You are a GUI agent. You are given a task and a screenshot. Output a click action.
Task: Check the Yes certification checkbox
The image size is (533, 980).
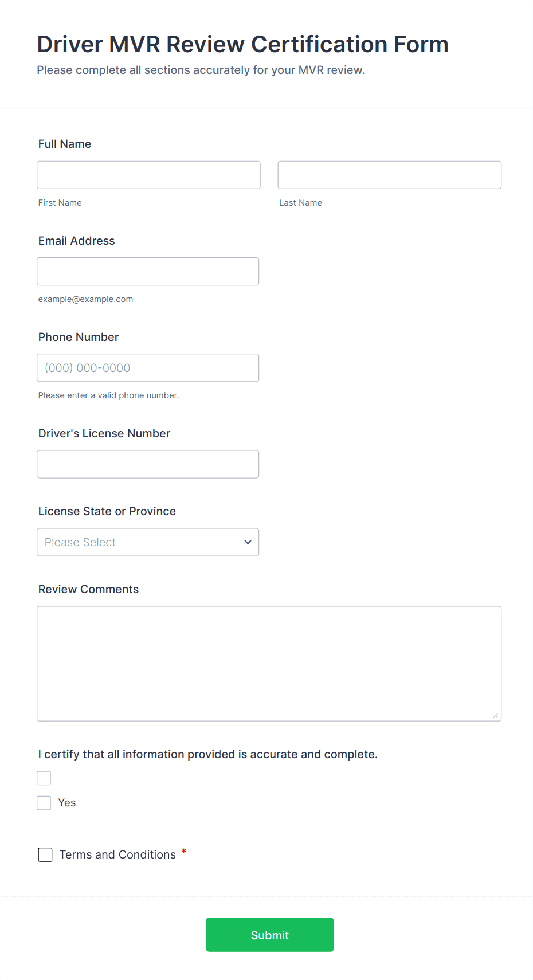pos(44,803)
